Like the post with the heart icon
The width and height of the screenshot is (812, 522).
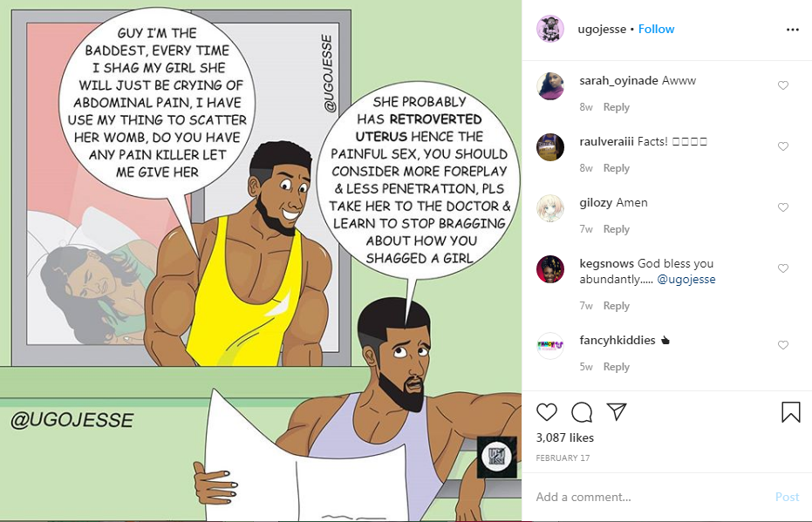[x=546, y=412]
